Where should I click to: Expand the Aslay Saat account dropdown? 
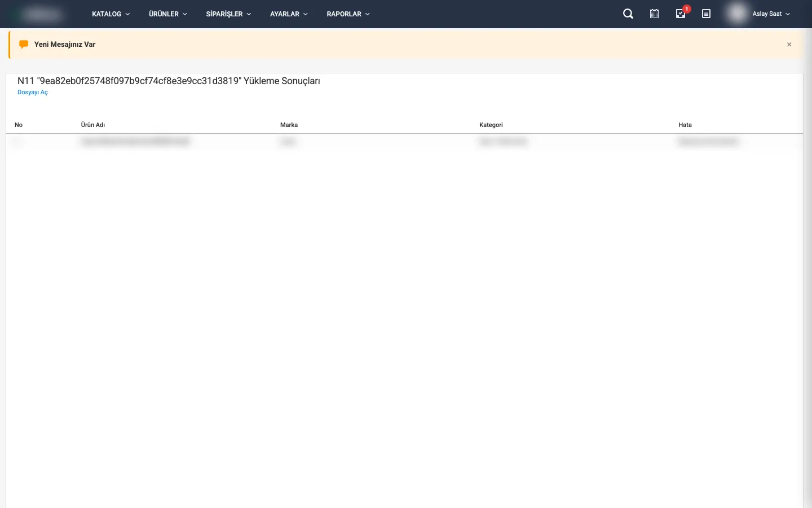pos(771,14)
